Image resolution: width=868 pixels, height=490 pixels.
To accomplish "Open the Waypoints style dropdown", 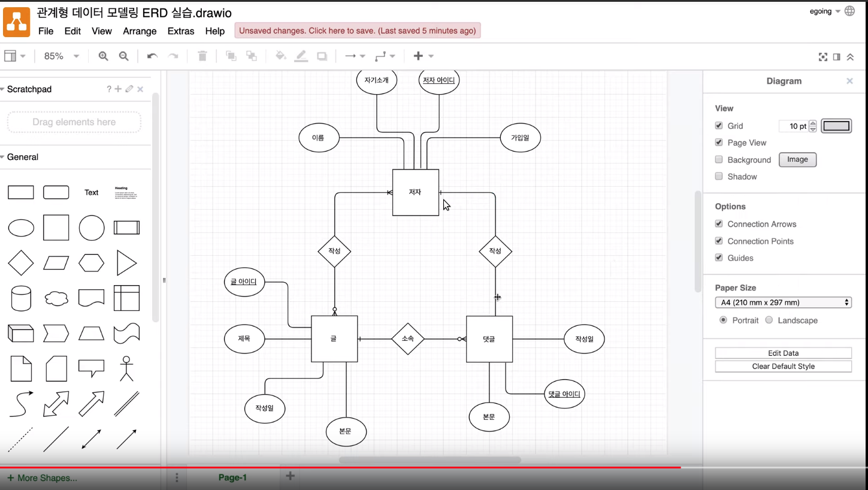I will point(385,56).
